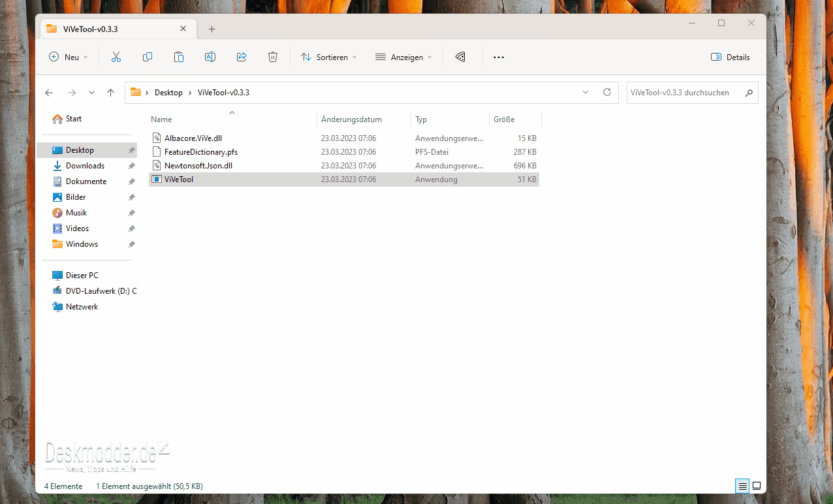Open the Neu dropdown menu

coord(69,57)
